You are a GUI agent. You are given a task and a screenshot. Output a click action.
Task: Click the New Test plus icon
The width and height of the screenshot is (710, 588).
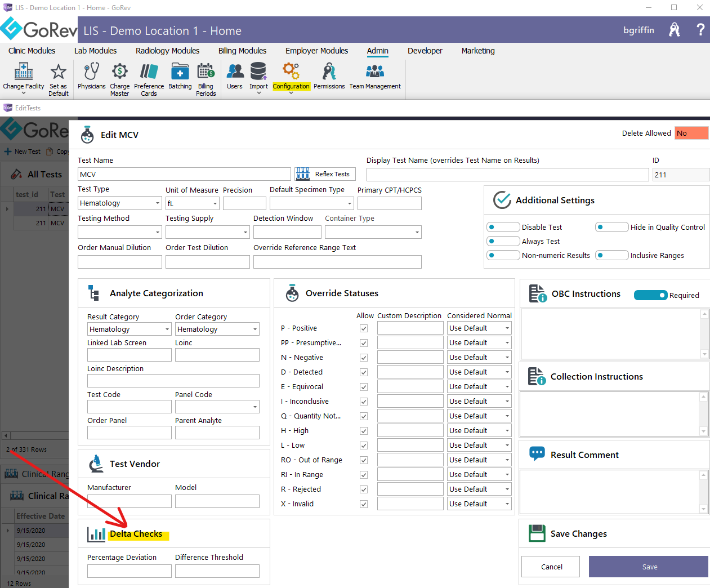8,152
